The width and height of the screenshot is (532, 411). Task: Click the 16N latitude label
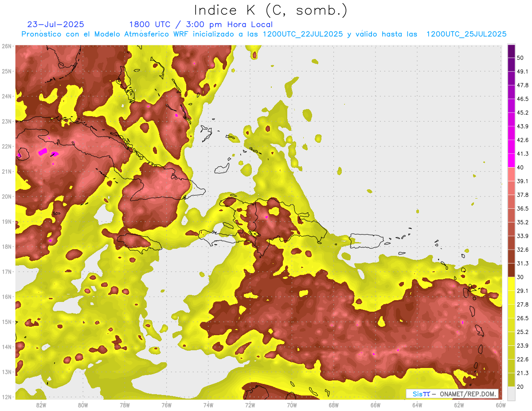(x=7, y=297)
